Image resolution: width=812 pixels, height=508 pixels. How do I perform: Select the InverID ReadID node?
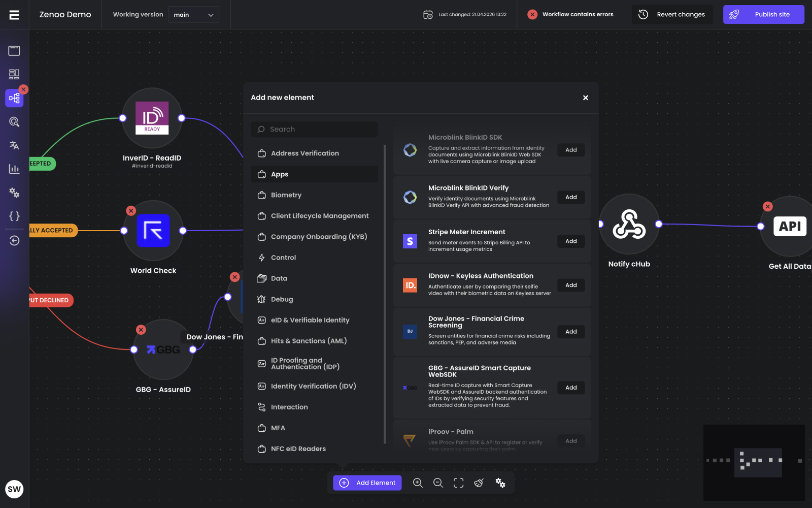(152, 118)
